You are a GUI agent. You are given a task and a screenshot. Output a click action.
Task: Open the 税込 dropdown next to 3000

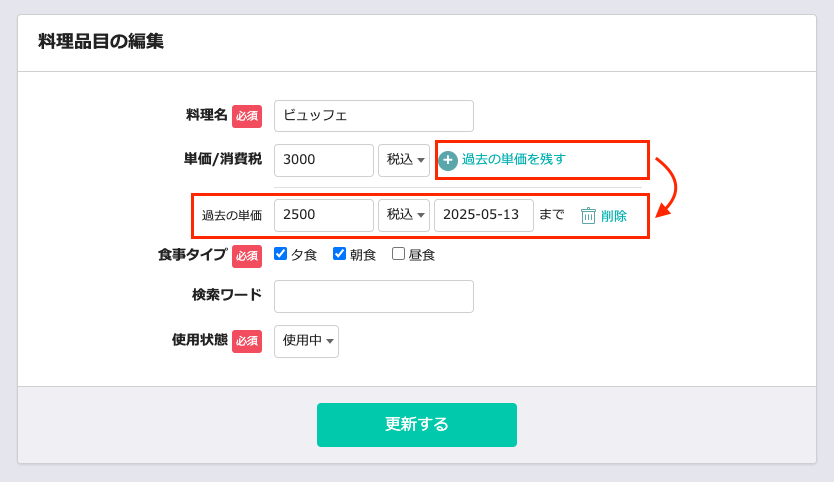click(x=404, y=160)
